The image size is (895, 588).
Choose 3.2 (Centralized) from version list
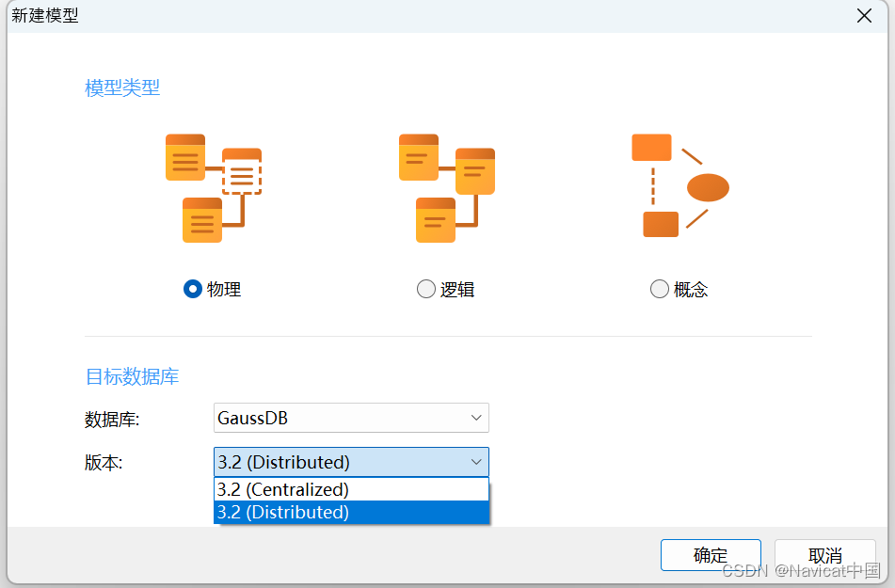(x=351, y=489)
